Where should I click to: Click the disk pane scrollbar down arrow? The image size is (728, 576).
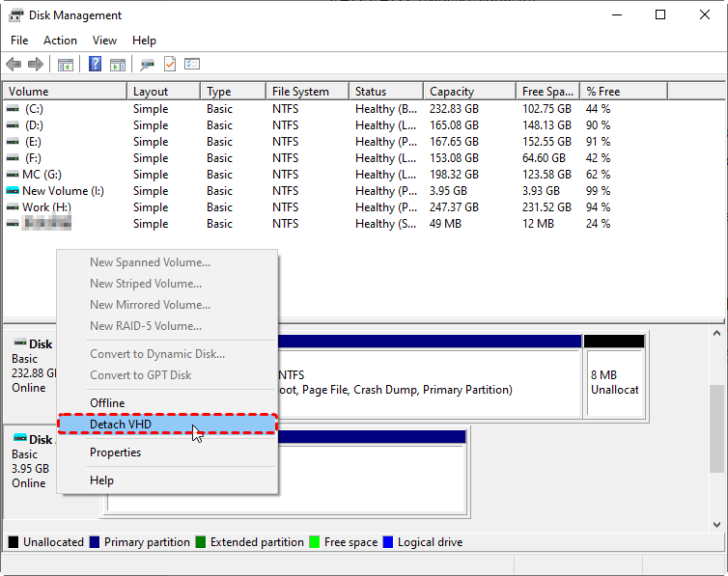[717, 524]
